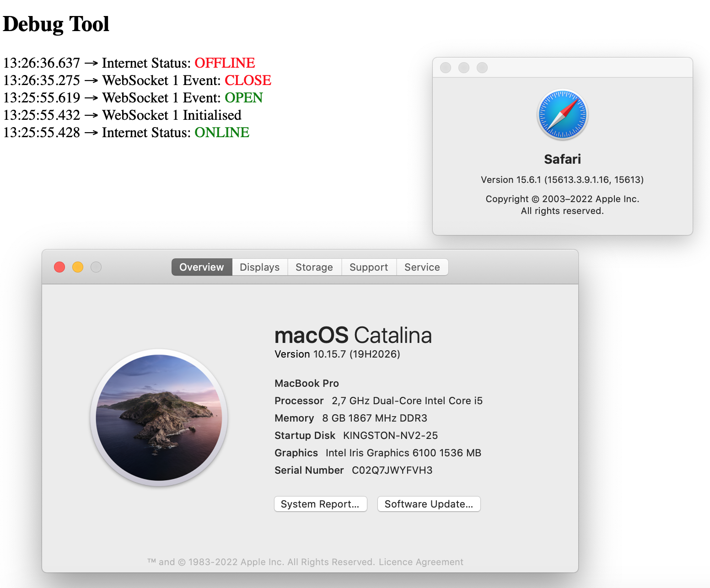The width and height of the screenshot is (710, 588).
Task: Click the Safari Version 15.6.1 text
Action: (562, 180)
